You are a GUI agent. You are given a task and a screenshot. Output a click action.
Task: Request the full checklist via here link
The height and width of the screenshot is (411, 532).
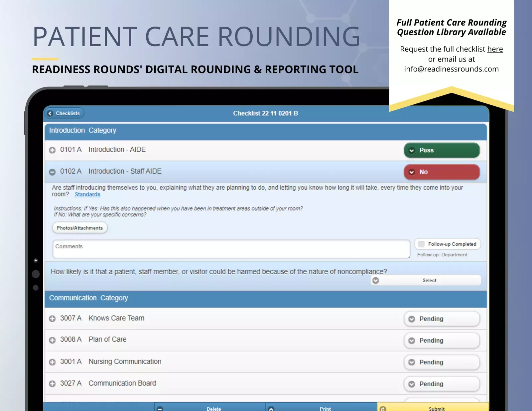[495, 49]
